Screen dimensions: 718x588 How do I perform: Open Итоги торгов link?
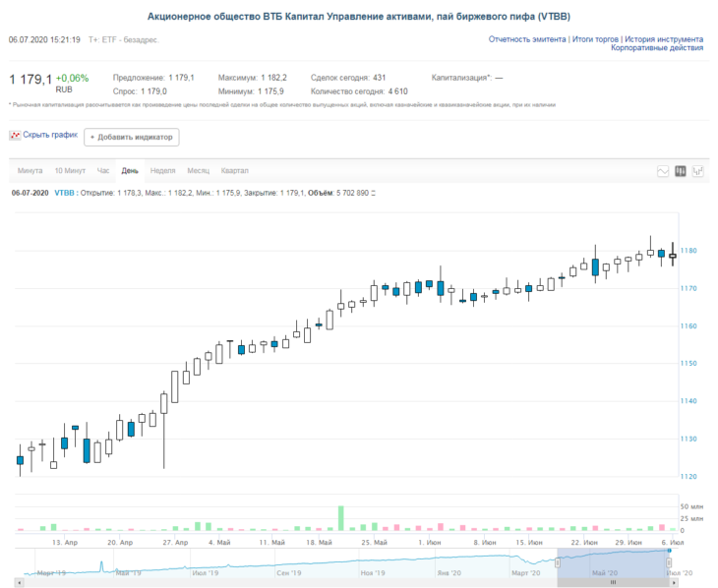(x=595, y=39)
